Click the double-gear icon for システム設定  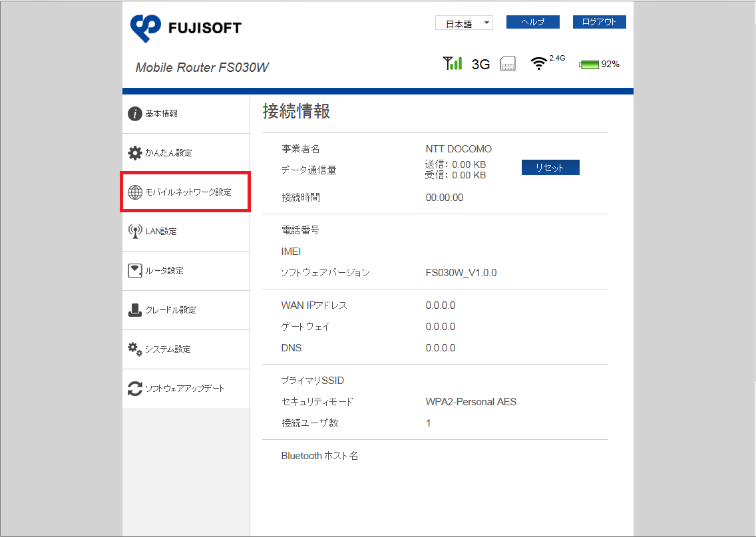pos(135,349)
